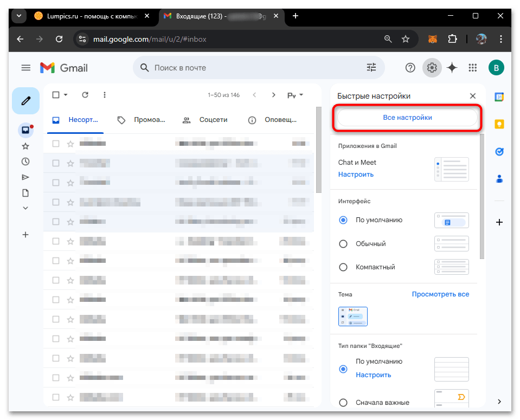Screen dimensions: 520x420
Task: Select the "Сначала важные" inbox type
Action: 343,403
